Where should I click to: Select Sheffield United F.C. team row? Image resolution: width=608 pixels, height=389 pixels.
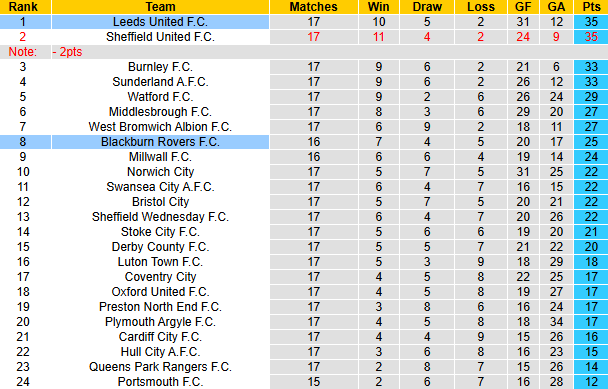pyautogui.click(x=304, y=37)
